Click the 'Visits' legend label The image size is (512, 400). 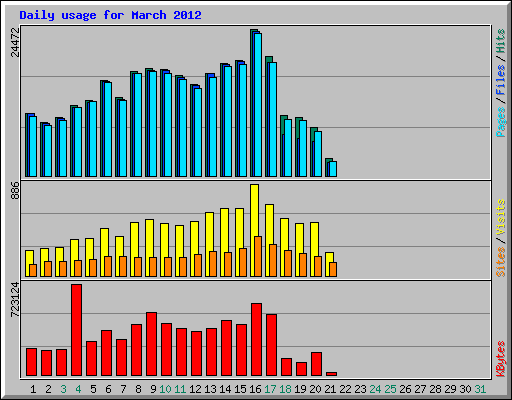click(500, 217)
